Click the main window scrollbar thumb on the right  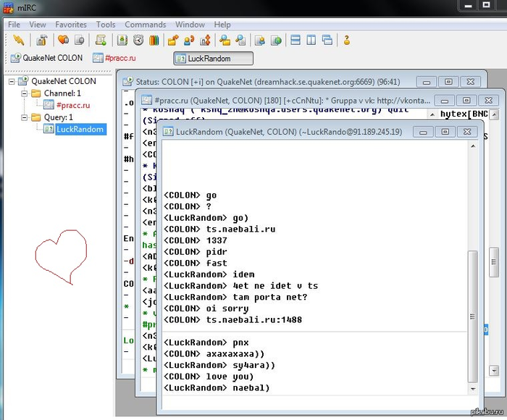point(494,262)
